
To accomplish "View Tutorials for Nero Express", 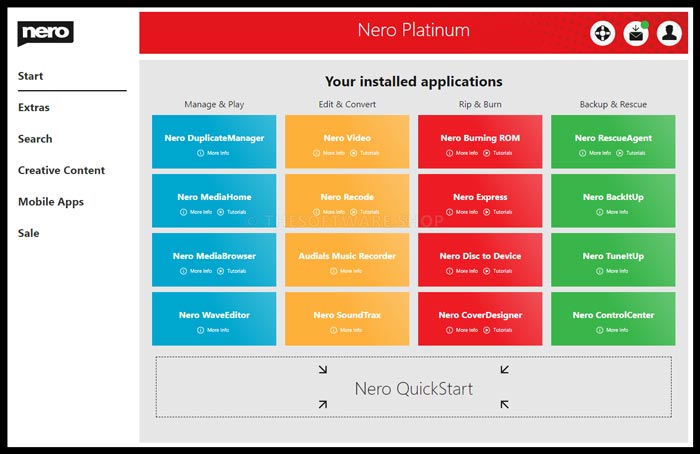I will coord(498,212).
